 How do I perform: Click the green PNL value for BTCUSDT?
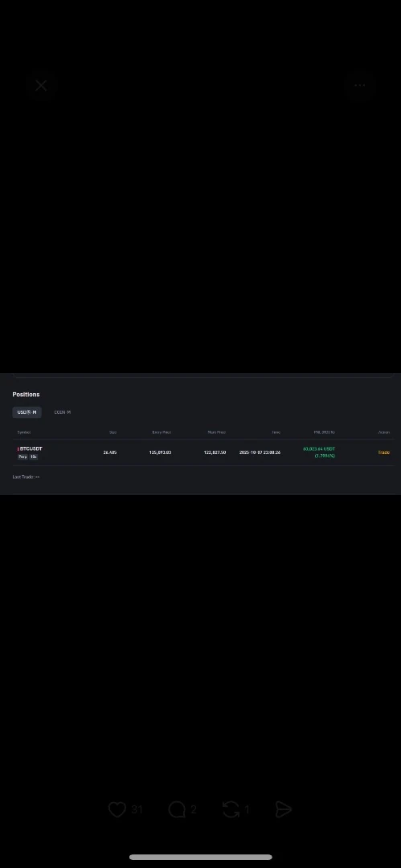pos(319,452)
